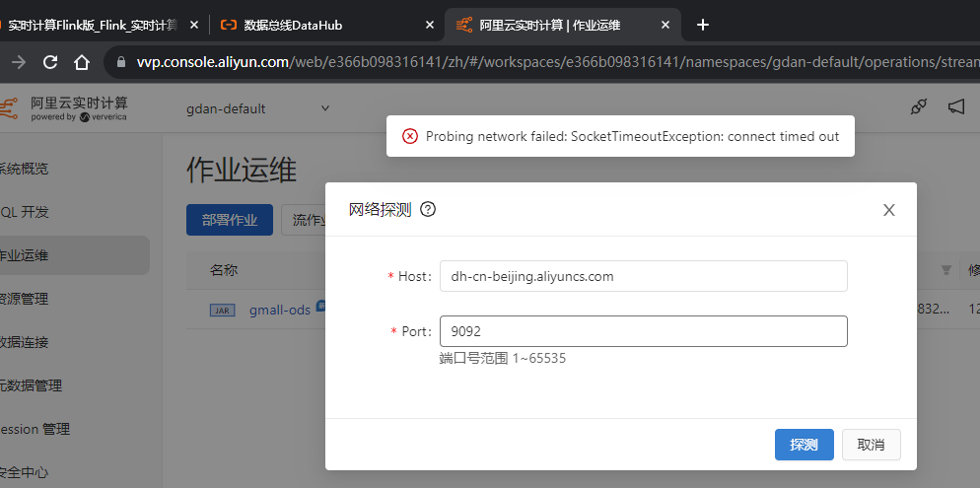Viewport: 980px width, 488px height.
Task: Click the help icon beside 网络探测
Action: pos(428,209)
